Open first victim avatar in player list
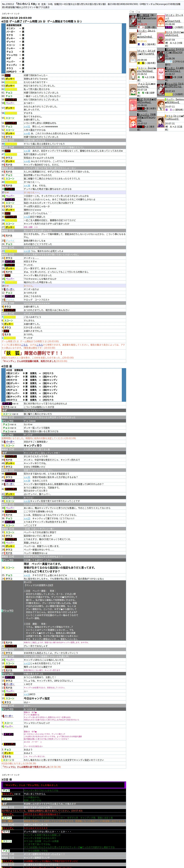 133,21
